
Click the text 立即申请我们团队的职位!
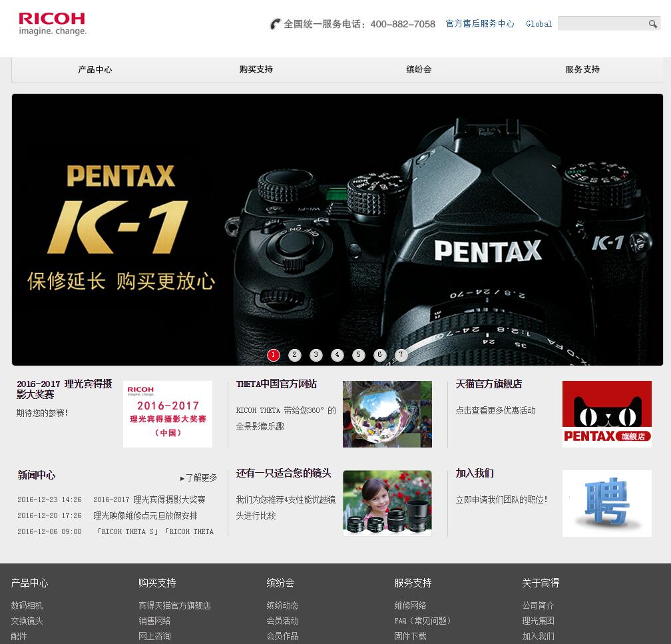coord(501,499)
